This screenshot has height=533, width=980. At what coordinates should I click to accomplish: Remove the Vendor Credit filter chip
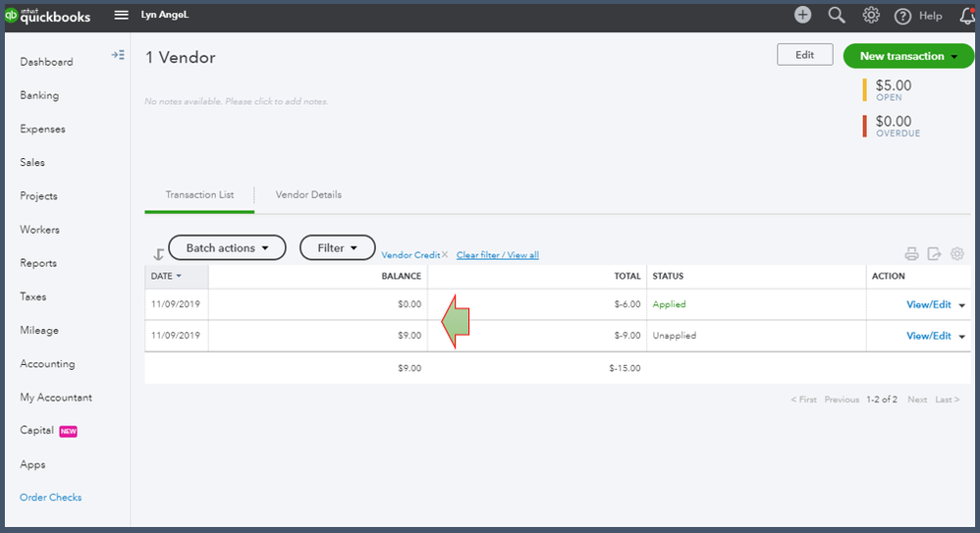tap(445, 254)
